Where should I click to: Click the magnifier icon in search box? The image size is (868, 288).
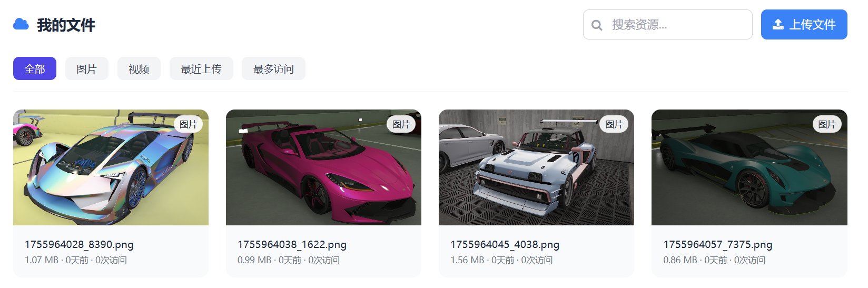(x=597, y=25)
